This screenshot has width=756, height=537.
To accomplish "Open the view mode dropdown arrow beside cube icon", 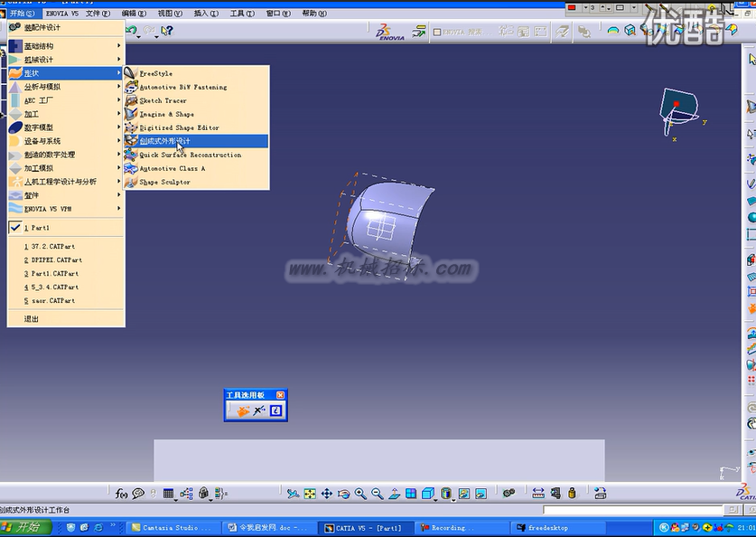I will pos(435,499).
